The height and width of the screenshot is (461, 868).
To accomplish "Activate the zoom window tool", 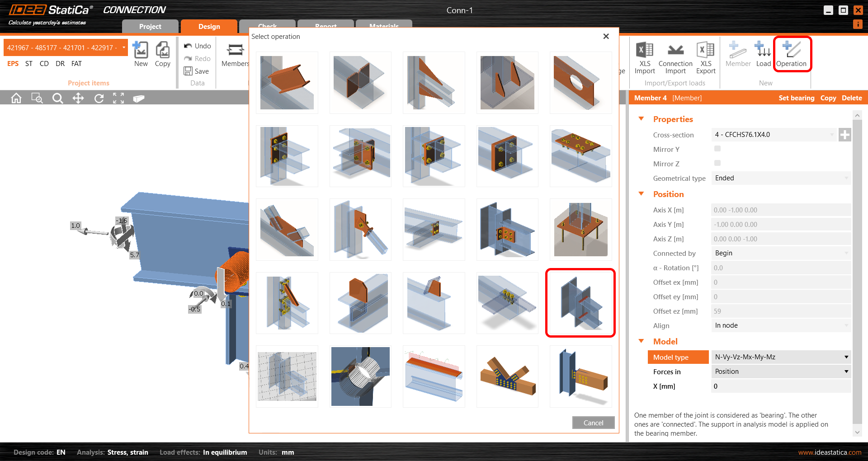I will pos(37,98).
